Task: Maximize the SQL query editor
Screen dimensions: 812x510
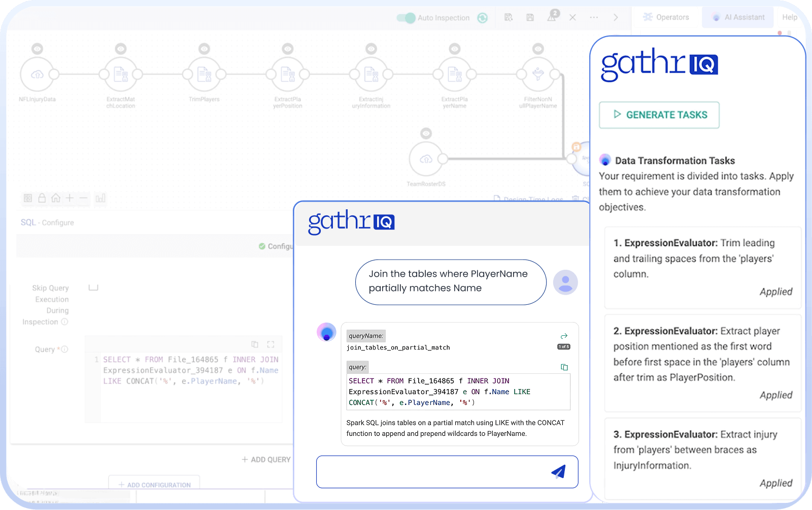Action: [270, 344]
